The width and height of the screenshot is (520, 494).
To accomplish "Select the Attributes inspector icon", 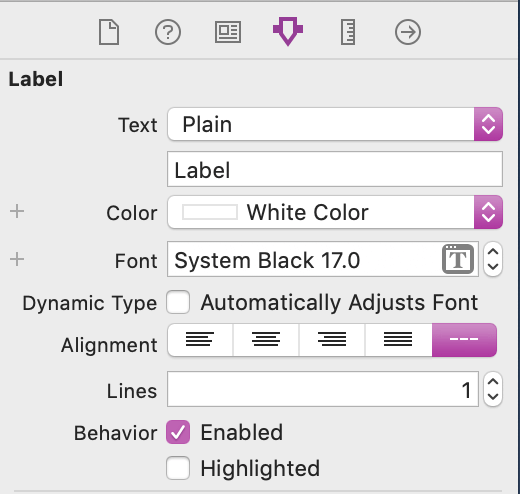I will [x=288, y=31].
